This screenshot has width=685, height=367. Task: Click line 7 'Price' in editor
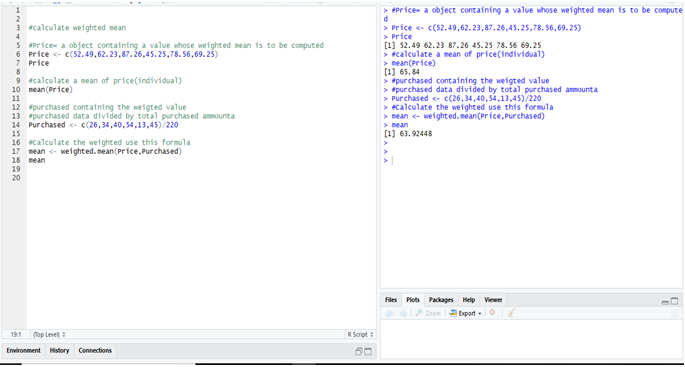click(x=39, y=63)
